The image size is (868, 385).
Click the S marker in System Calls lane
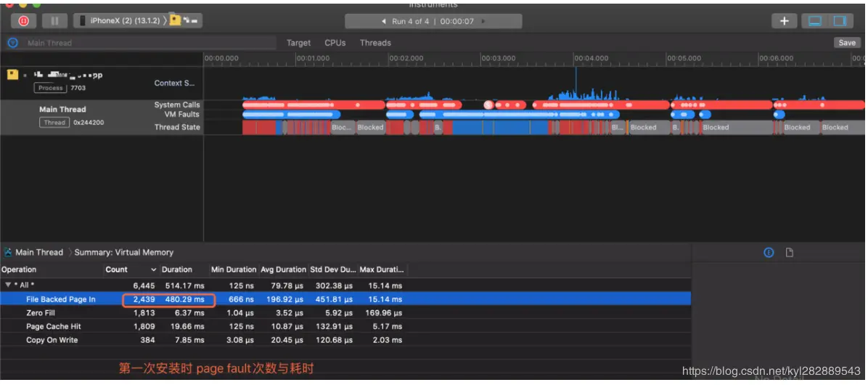pos(488,105)
